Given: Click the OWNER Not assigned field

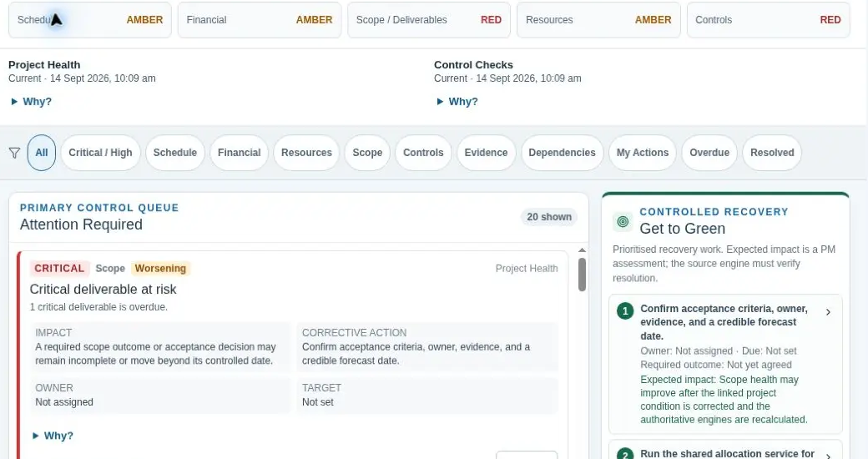Looking at the screenshot, I should tap(160, 396).
